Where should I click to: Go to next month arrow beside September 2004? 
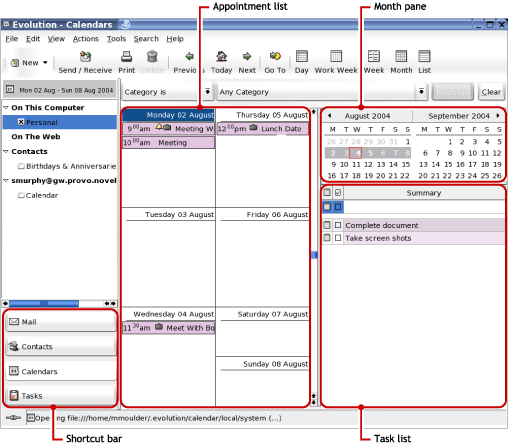click(x=498, y=116)
